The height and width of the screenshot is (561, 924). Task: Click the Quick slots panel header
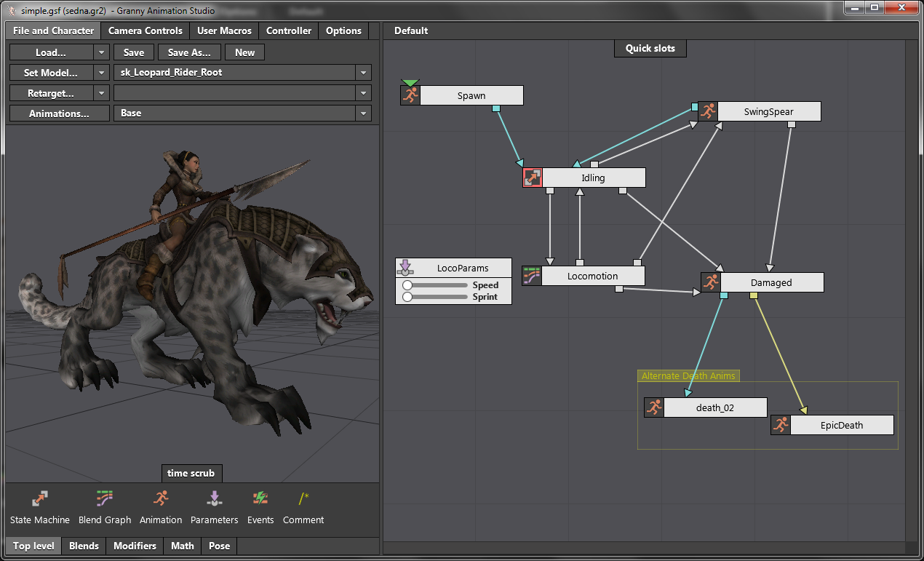pos(650,48)
